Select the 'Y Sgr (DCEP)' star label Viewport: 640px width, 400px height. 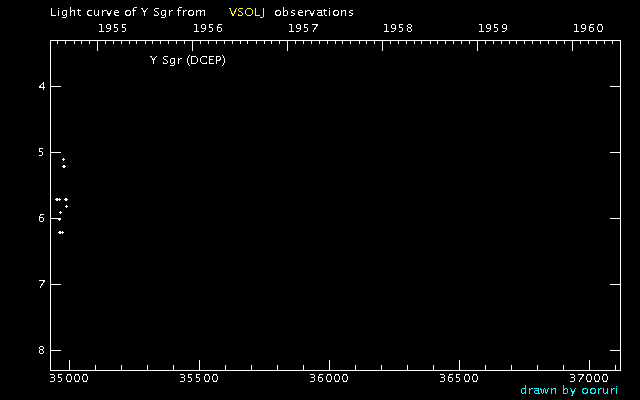189,60
